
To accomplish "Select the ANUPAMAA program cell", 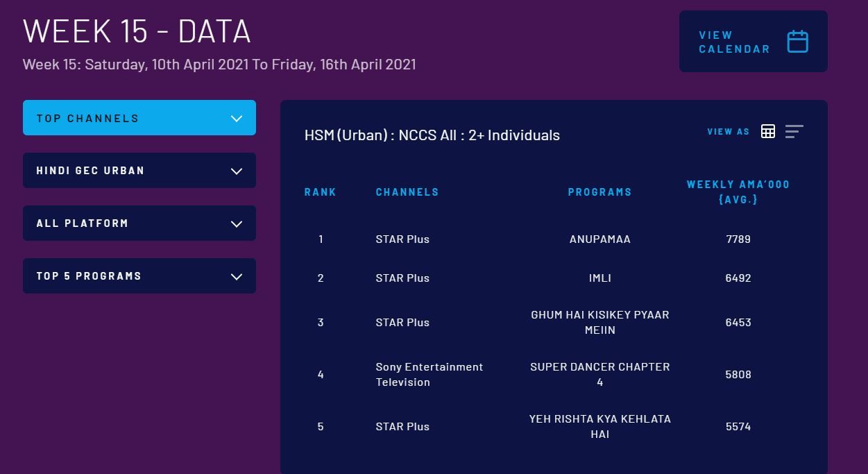I will pos(600,239).
